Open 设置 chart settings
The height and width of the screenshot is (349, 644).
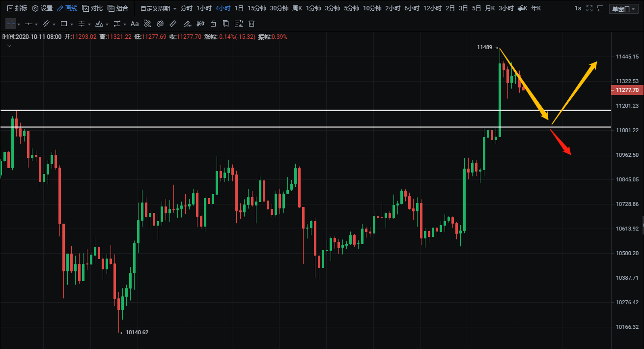[x=42, y=8]
